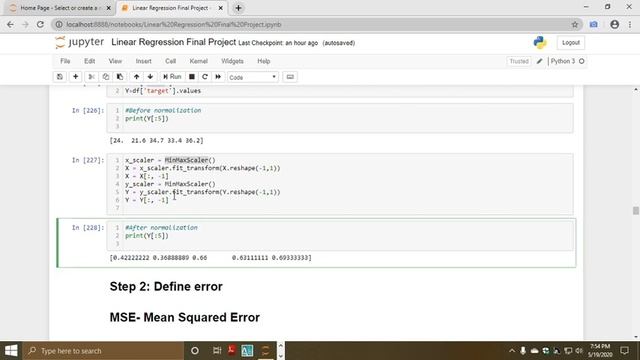Copy selected cells icon
640x360 pixels.
tap(106, 77)
